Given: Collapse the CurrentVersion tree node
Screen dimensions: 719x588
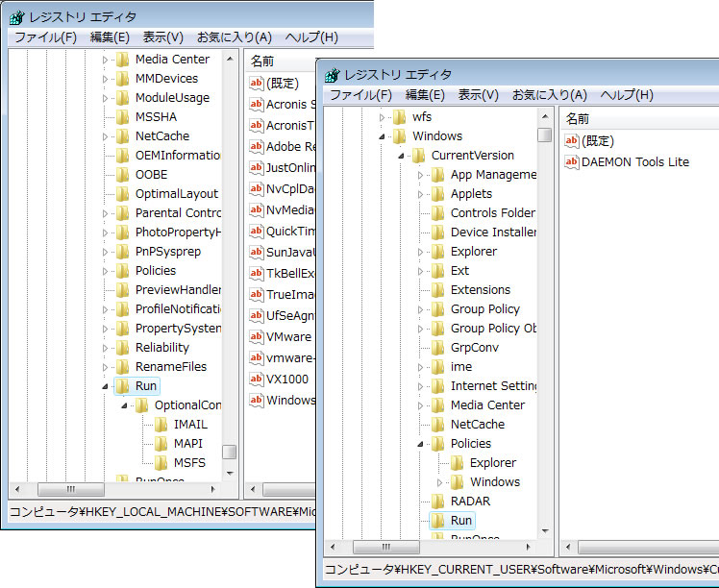Looking at the screenshot, I should pos(402,156).
